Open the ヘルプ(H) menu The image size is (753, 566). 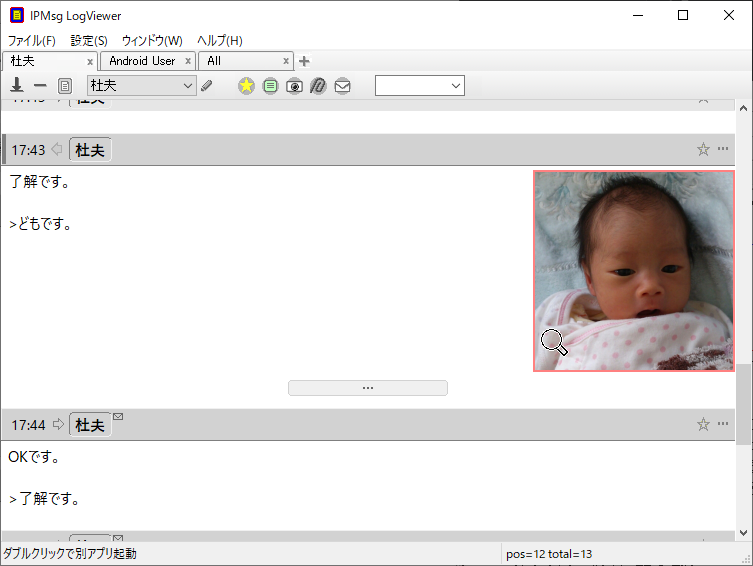[220, 40]
